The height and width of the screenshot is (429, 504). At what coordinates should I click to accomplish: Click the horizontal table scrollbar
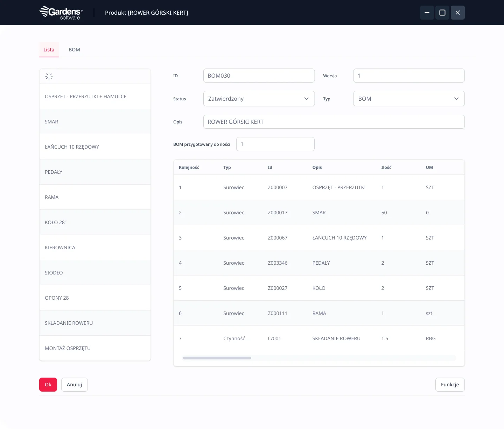point(217,358)
